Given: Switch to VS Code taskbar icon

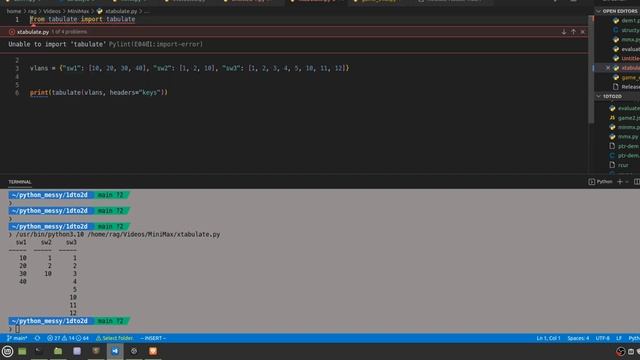Looking at the screenshot, I should pos(115,351).
